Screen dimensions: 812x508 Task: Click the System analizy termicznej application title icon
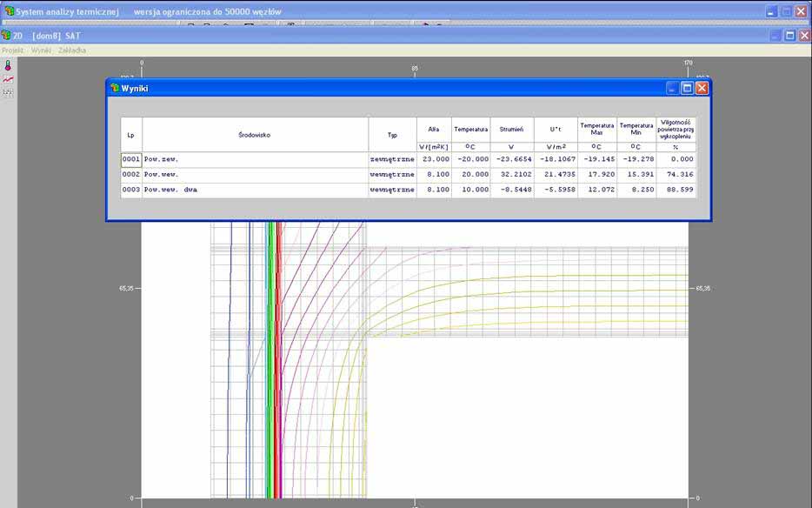9,11
